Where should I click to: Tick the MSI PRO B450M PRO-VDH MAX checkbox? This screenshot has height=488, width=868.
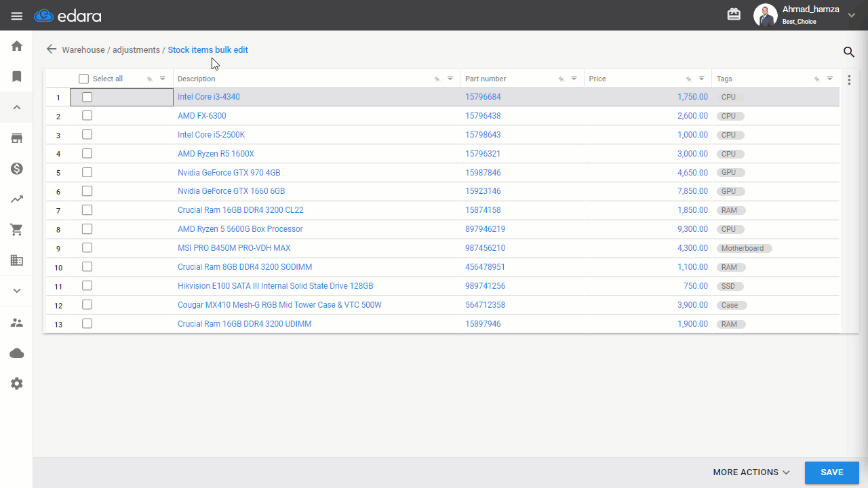tap(87, 248)
